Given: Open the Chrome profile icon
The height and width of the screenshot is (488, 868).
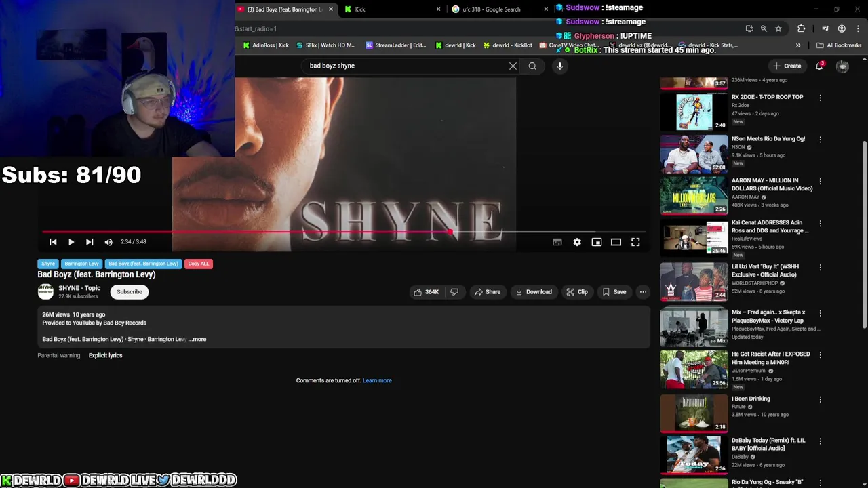Looking at the screenshot, I should click(842, 28).
